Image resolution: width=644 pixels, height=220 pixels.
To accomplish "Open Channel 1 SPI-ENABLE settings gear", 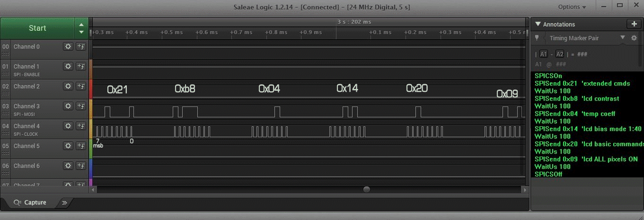I will coord(68,66).
